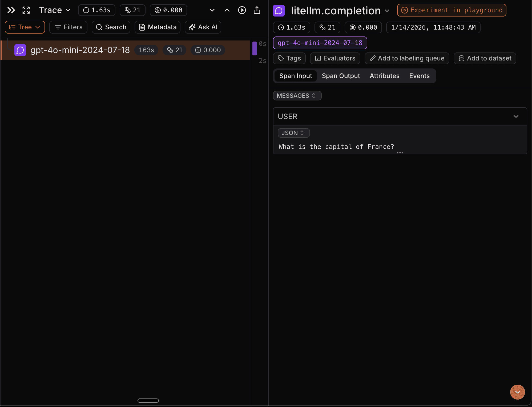
Task: Switch to the Span Output tab
Action: tap(341, 76)
